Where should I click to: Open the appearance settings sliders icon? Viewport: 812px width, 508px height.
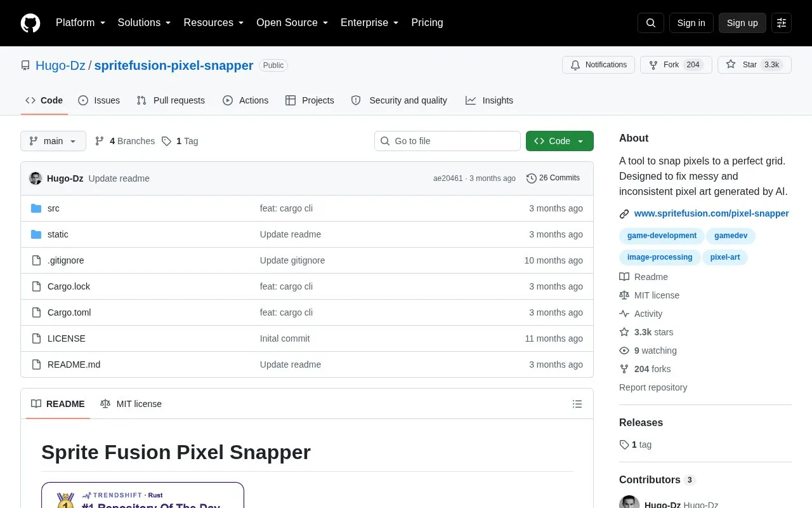click(782, 23)
